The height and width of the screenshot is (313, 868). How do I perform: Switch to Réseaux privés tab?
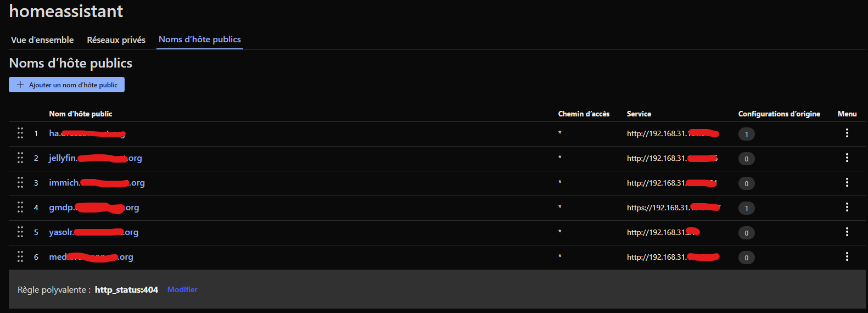pyautogui.click(x=116, y=40)
